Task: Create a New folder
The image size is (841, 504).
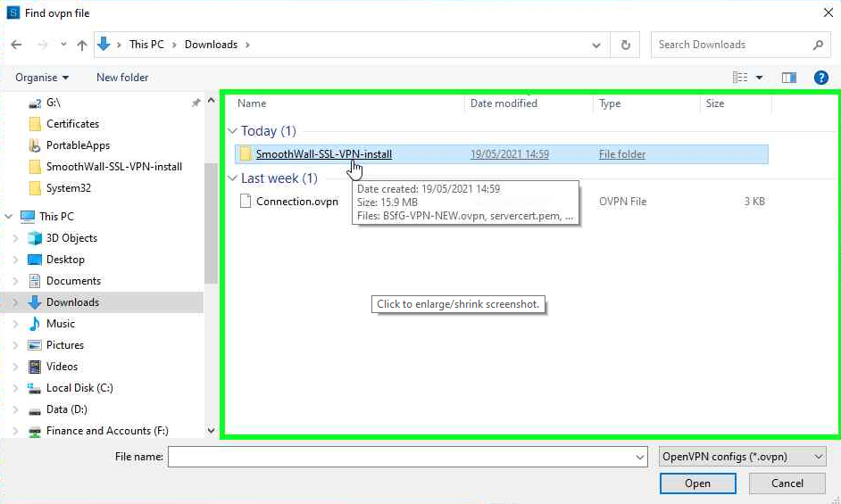Action: [122, 78]
